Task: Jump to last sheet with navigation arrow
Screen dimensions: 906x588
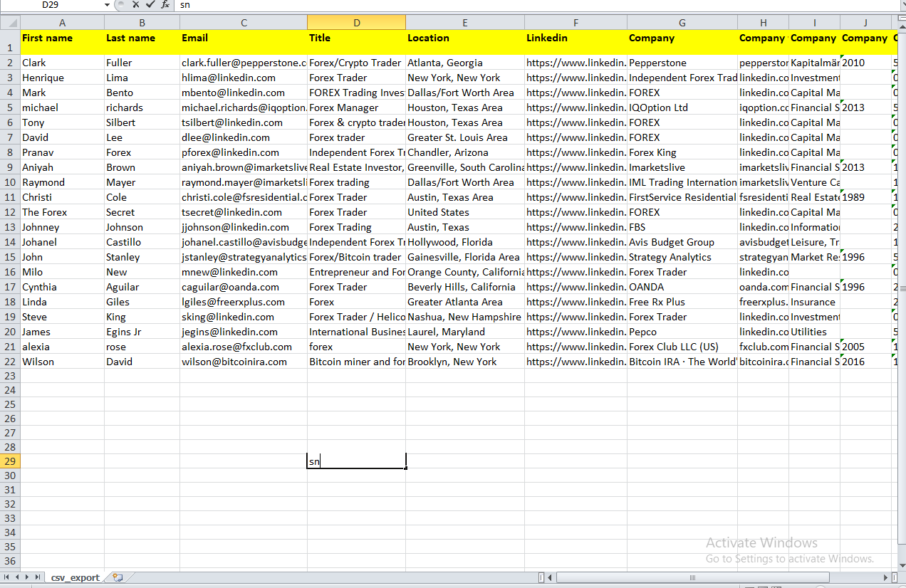Action: [38, 577]
